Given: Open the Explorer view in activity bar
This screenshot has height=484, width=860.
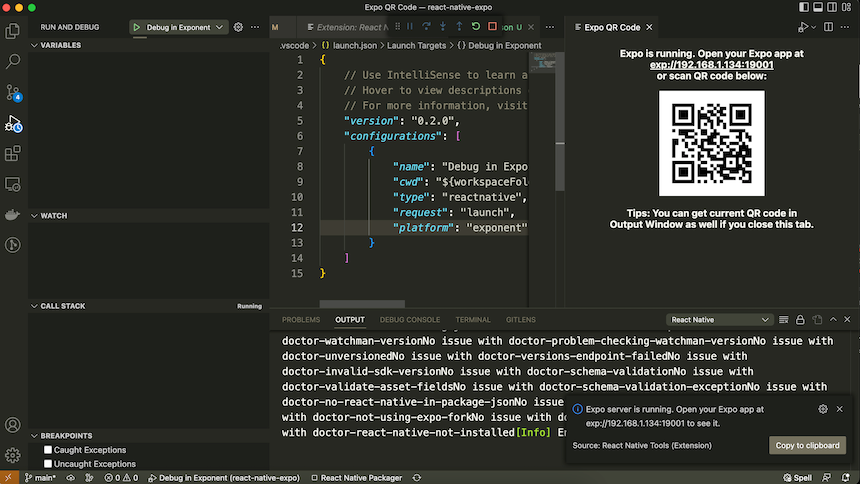Looking at the screenshot, I should click(x=13, y=32).
